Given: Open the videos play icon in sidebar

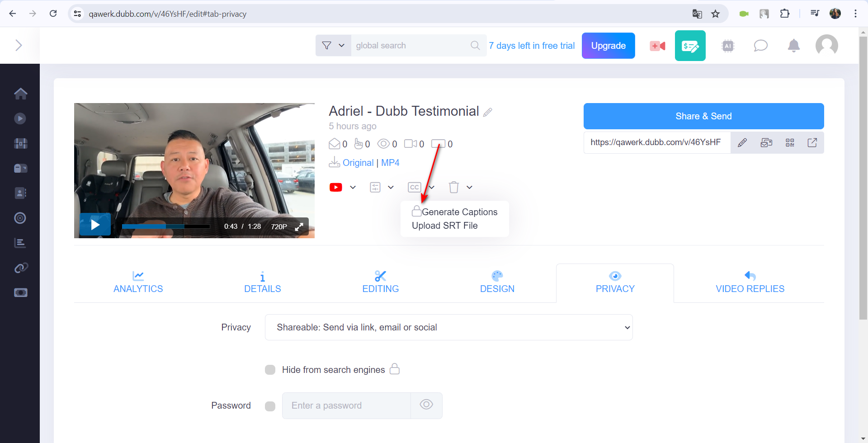Looking at the screenshot, I should coord(20,118).
